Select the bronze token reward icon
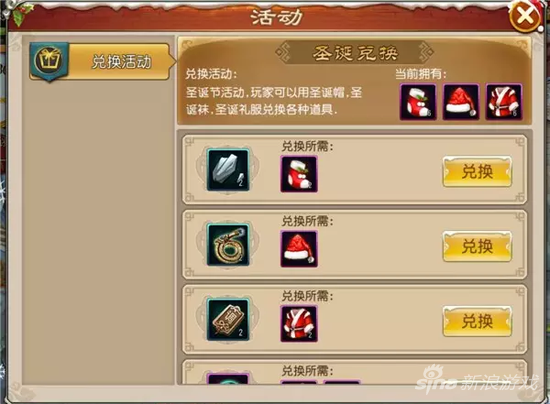 228,319
